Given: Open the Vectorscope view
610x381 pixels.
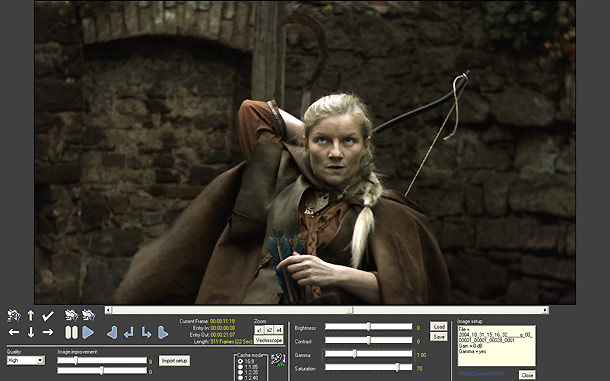Looking at the screenshot, I should click(269, 340).
